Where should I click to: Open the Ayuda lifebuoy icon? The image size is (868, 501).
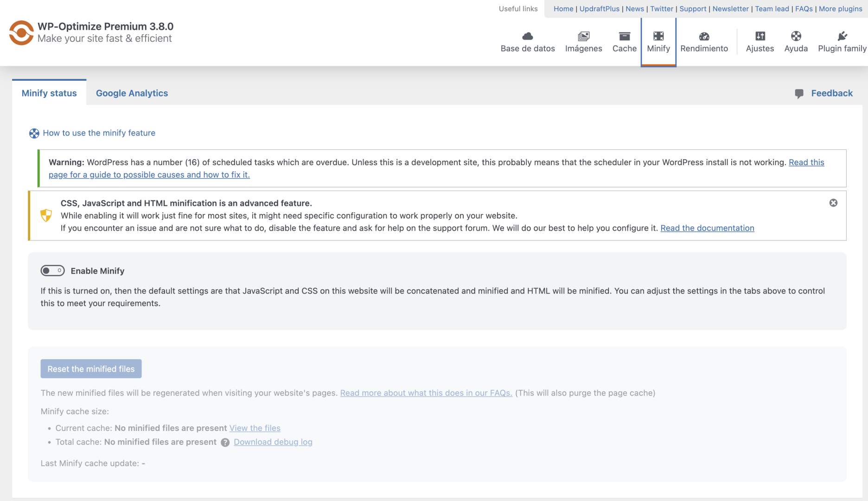click(796, 36)
